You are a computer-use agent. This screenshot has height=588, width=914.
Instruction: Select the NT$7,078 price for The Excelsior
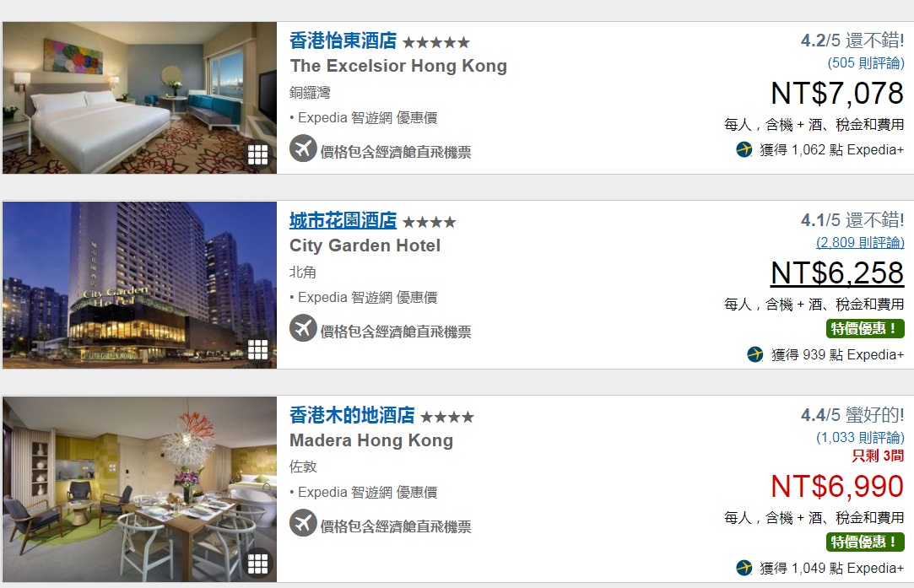point(837,94)
